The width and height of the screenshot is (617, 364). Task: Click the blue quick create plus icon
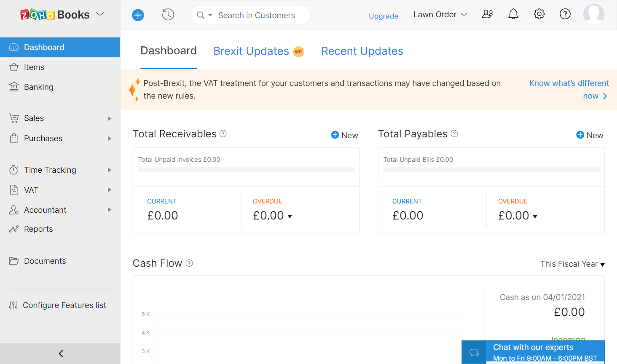[x=138, y=15]
